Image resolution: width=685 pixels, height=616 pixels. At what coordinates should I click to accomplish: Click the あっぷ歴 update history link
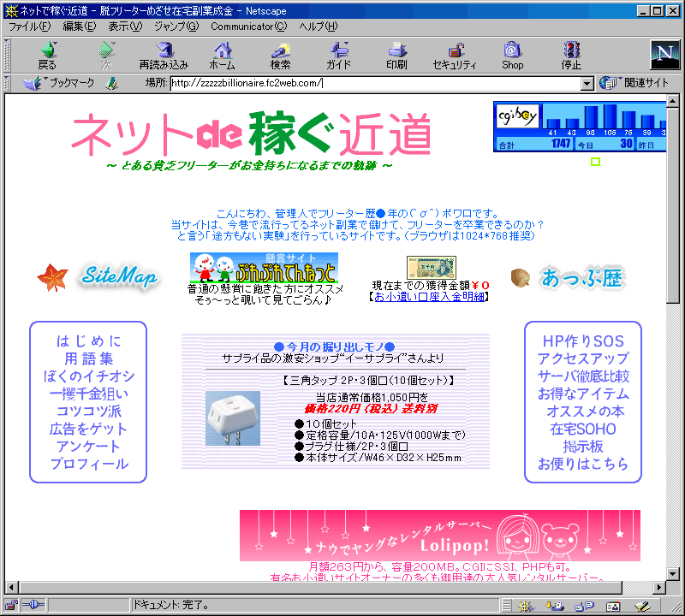[x=582, y=278]
